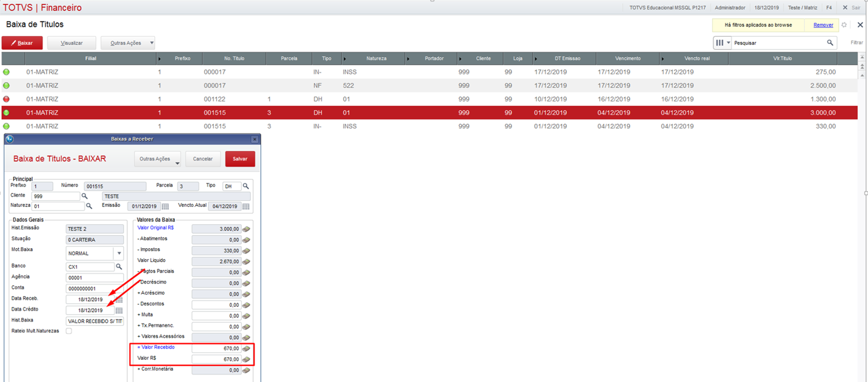Click calculator icon next to Multa

pyautogui.click(x=246, y=316)
